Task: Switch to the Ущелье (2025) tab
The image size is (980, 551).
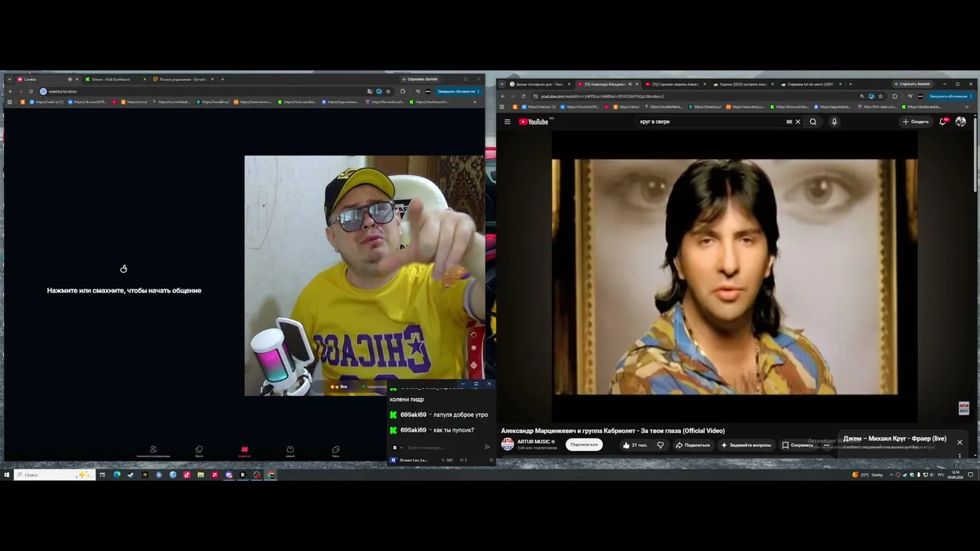Action: [x=743, y=84]
